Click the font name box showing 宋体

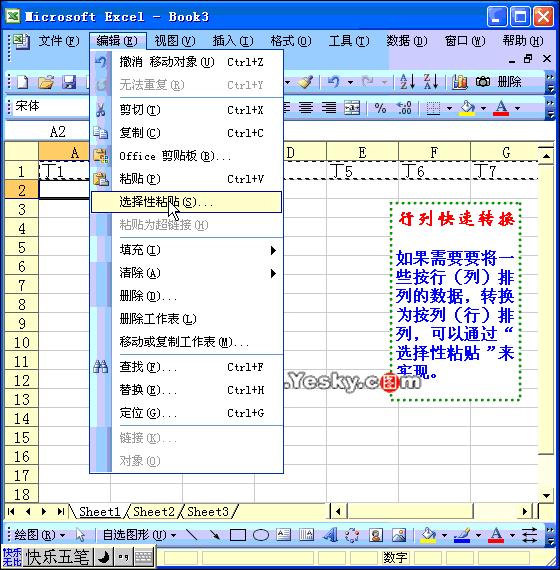51,107
